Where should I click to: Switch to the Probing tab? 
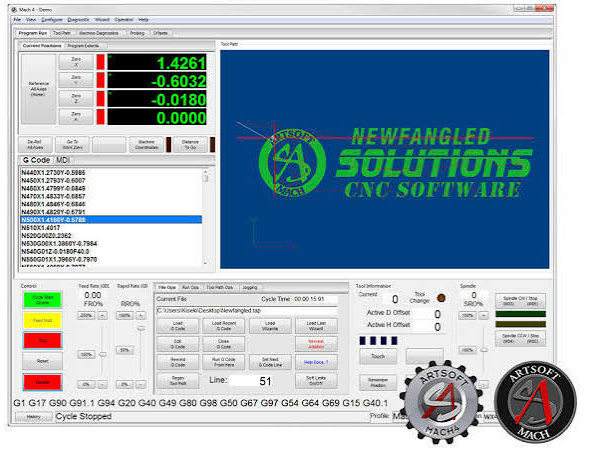coord(137,33)
